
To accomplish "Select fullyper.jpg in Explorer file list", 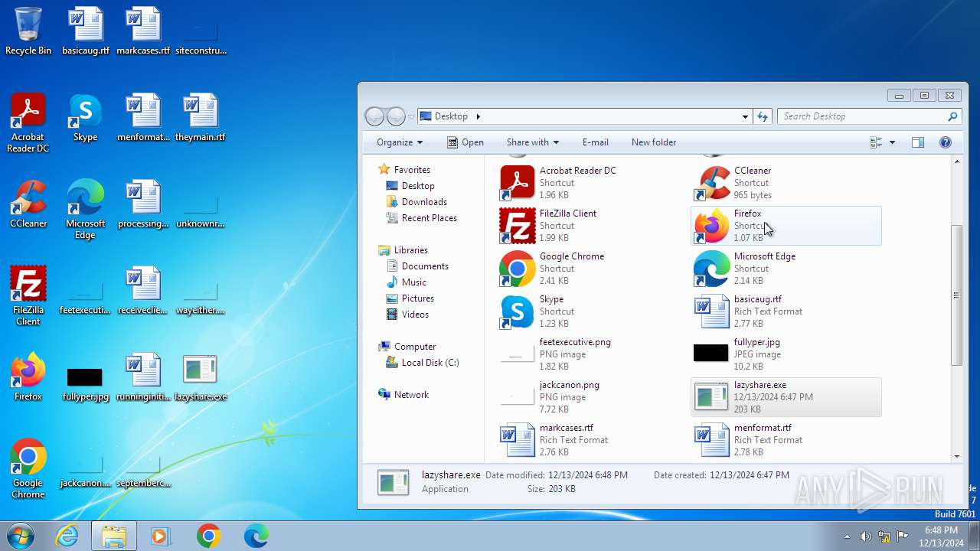I will click(786, 354).
